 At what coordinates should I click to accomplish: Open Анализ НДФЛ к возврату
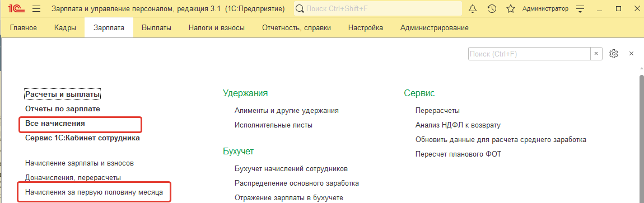[458, 125]
